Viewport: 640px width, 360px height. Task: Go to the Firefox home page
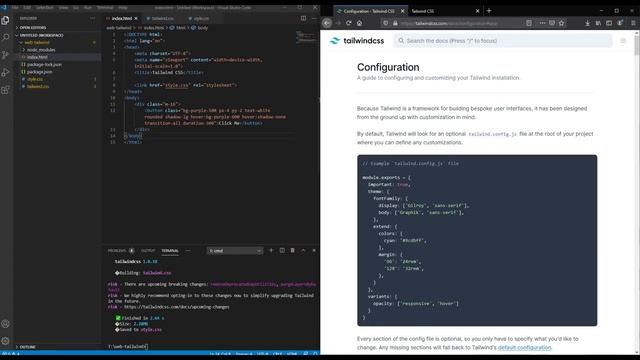click(359, 23)
